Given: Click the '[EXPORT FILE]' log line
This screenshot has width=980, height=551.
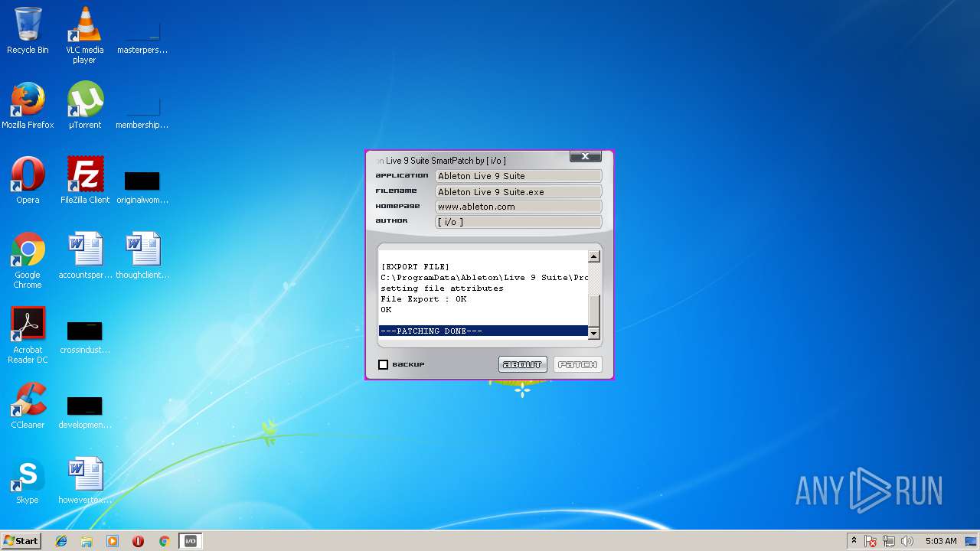Looking at the screenshot, I should point(415,267).
